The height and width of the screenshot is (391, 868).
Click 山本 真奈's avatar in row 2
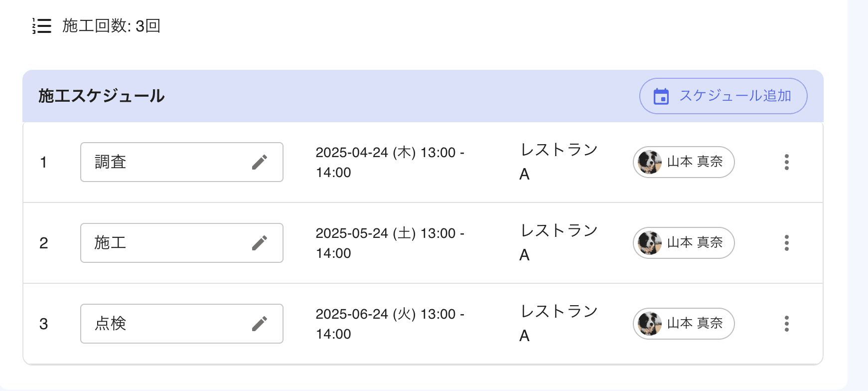tap(649, 243)
